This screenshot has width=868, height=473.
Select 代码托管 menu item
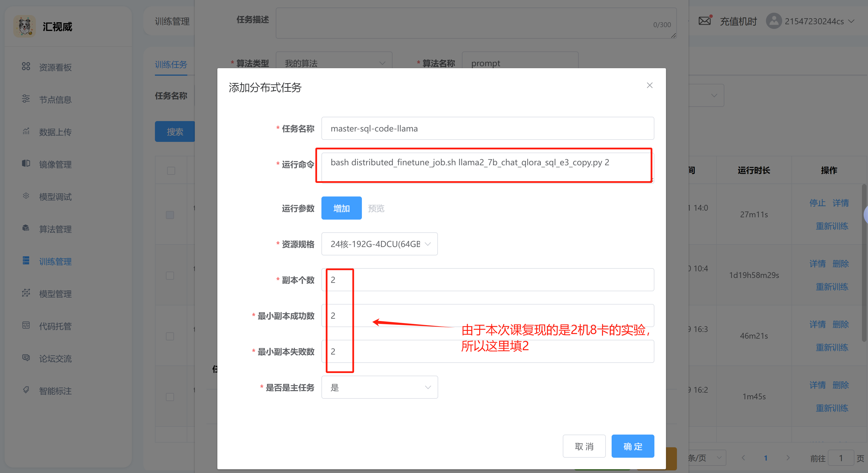click(x=55, y=326)
